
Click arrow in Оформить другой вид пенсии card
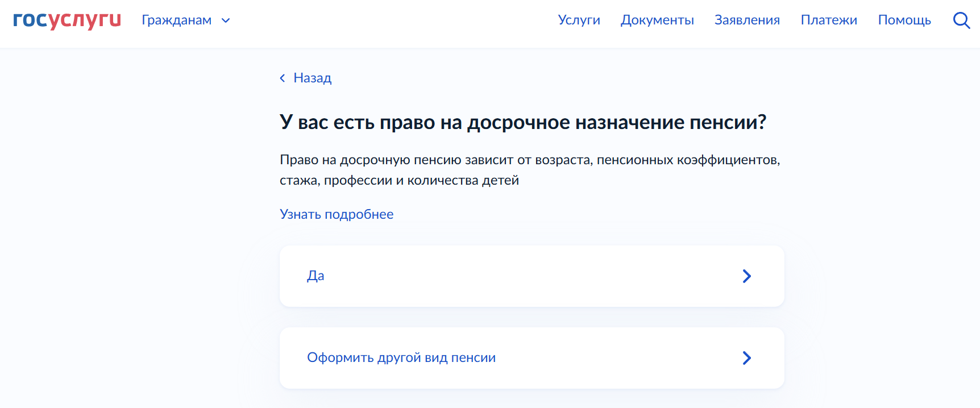tap(747, 358)
